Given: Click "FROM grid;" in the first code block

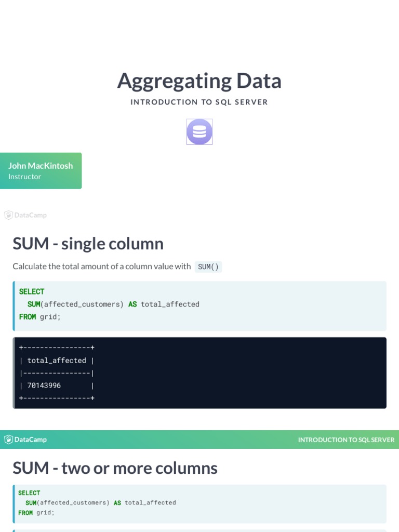Looking at the screenshot, I should pos(40,316).
